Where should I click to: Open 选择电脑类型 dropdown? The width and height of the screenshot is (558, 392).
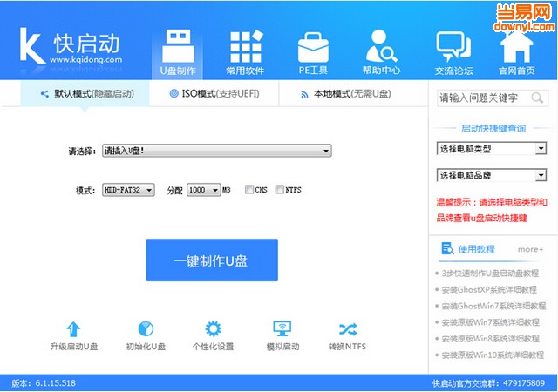[491, 149]
